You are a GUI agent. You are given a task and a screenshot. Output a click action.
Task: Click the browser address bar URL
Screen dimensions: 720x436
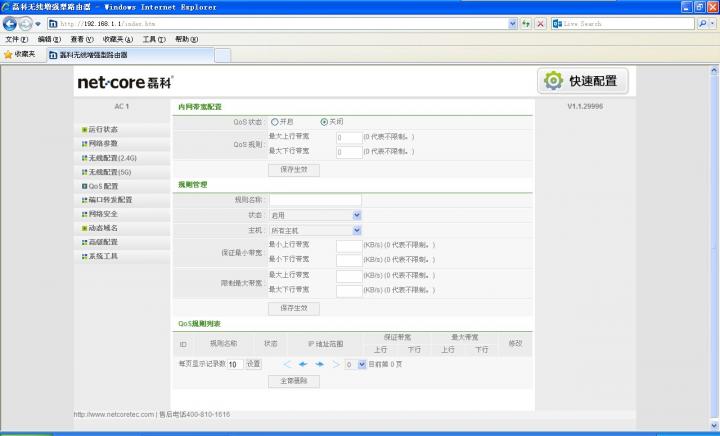tap(278, 23)
